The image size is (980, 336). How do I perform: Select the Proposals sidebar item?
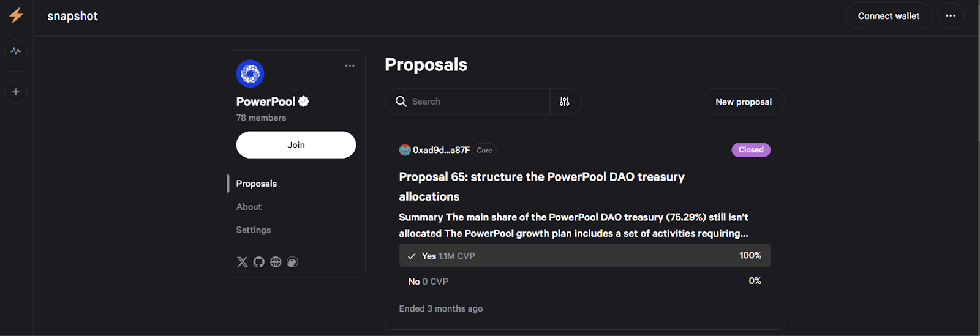click(x=257, y=184)
